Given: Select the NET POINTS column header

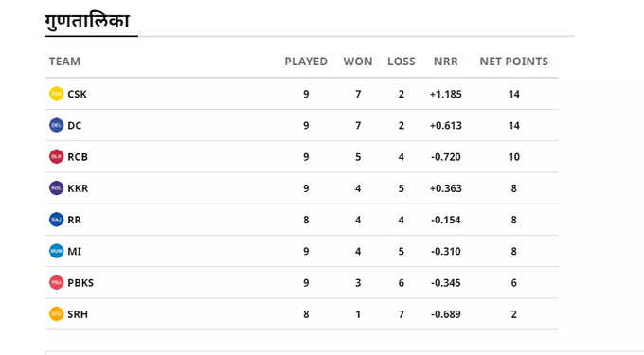Looking at the screenshot, I should pyautogui.click(x=514, y=62).
